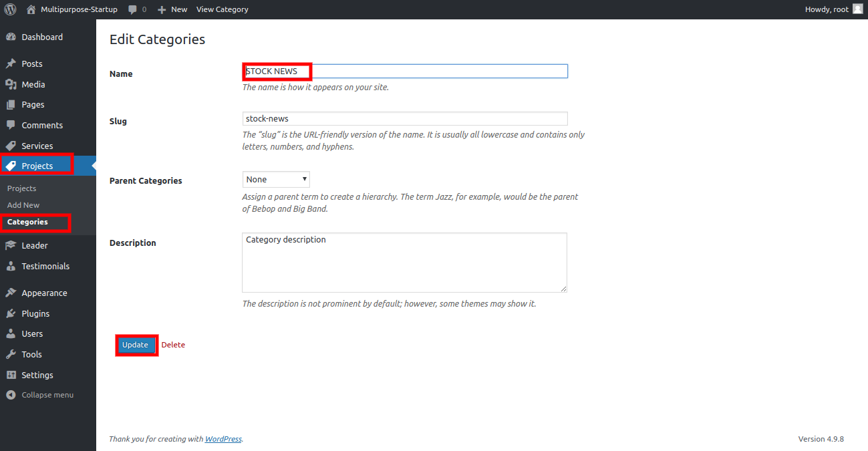
Task: Open the site home icon Multipurpose-Startup
Action: click(31, 9)
